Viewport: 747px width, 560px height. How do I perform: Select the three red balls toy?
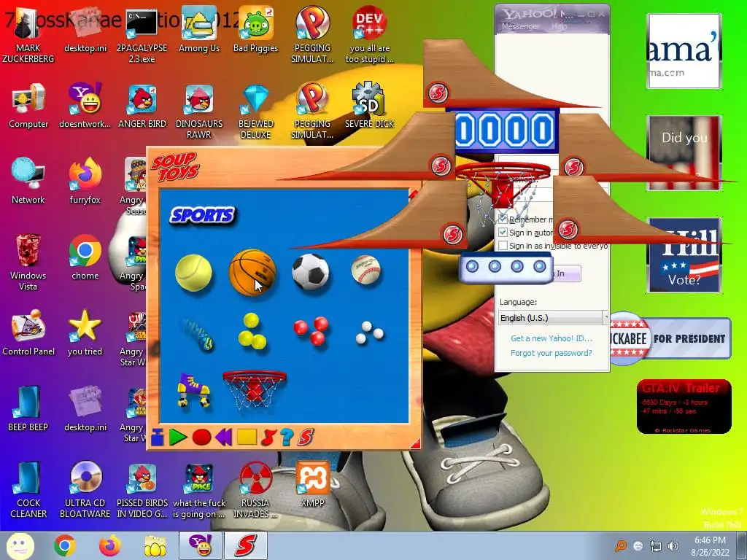(311, 330)
